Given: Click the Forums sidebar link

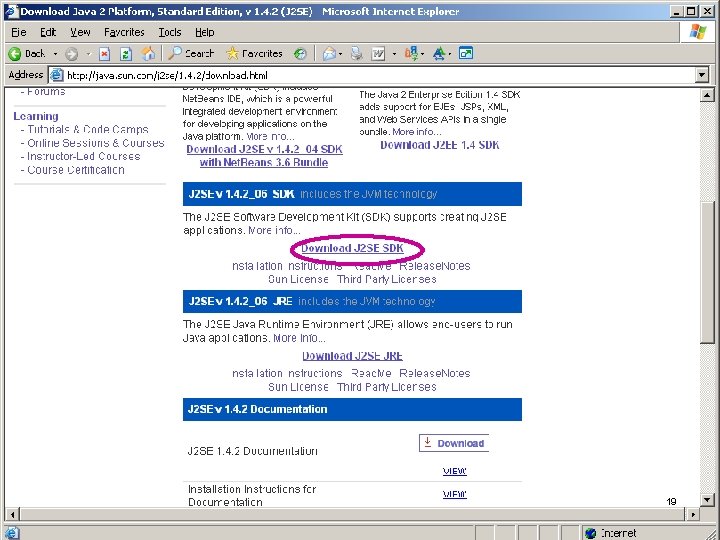Looking at the screenshot, I should coord(46,91).
